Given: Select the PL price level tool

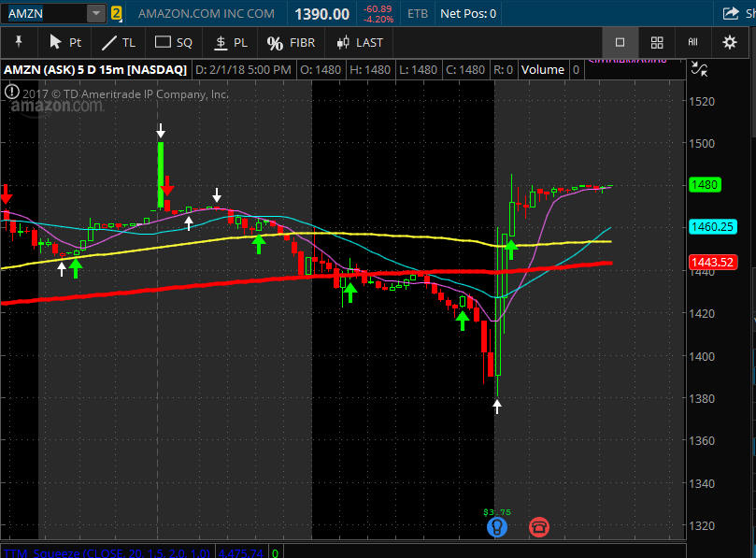Looking at the screenshot, I should [x=231, y=42].
